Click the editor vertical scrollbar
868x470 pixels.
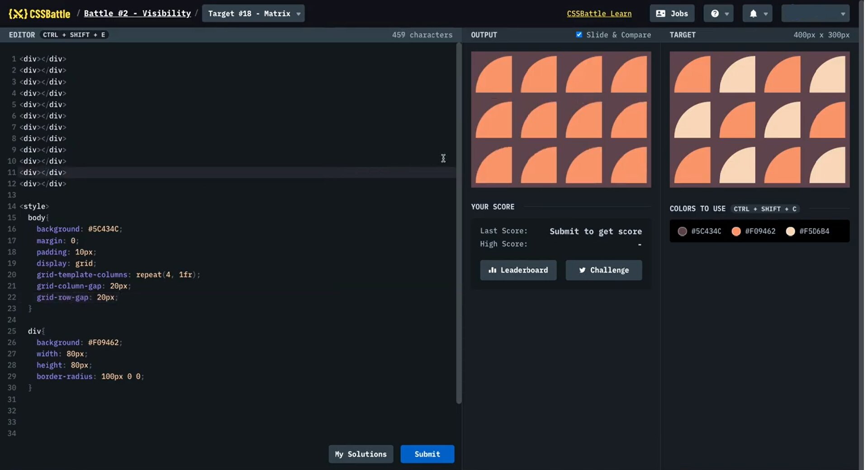coord(459,223)
